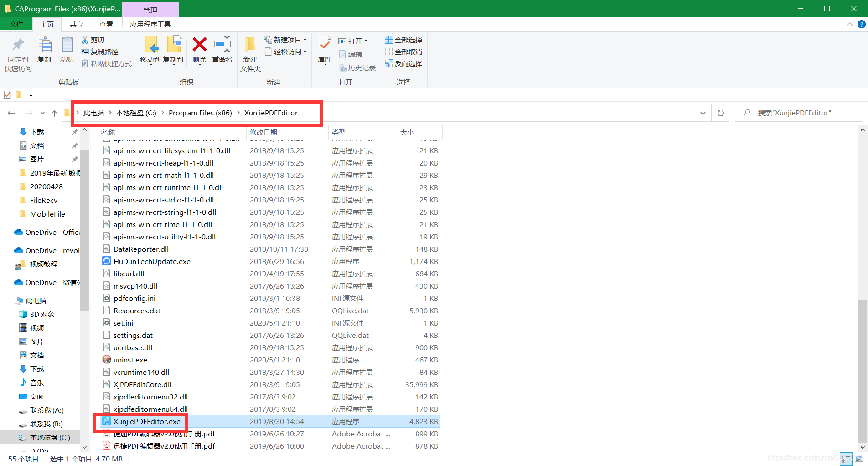Open the Application Tools tab
This screenshot has width=868, height=466.
click(x=150, y=24)
